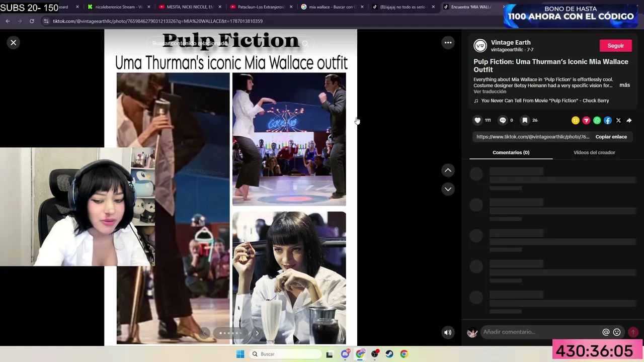
Task: Click the 'Vintage Earth' account name
Action: coord(511,42)
